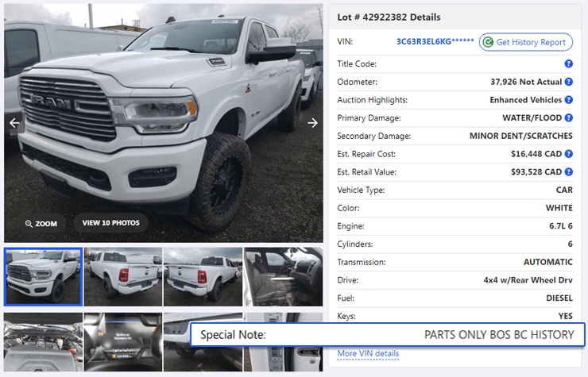Follow the More VIN details link
The image size is (588, 377).
click(x=368, y=353)
